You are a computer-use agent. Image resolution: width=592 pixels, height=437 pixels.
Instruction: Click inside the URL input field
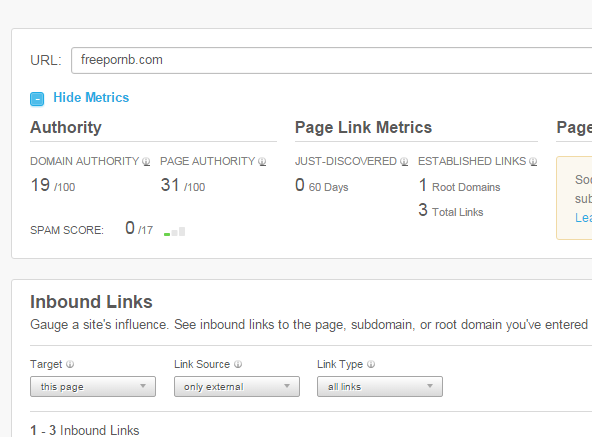point(331,60)
